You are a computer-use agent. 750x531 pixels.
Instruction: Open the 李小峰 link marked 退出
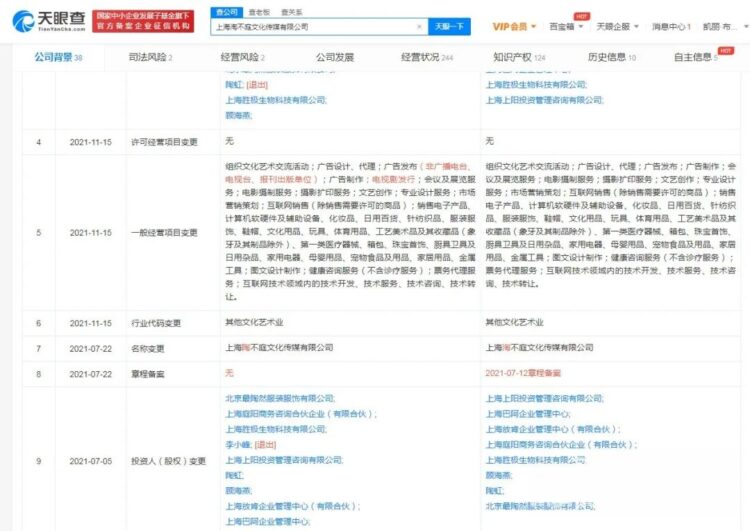238,445
